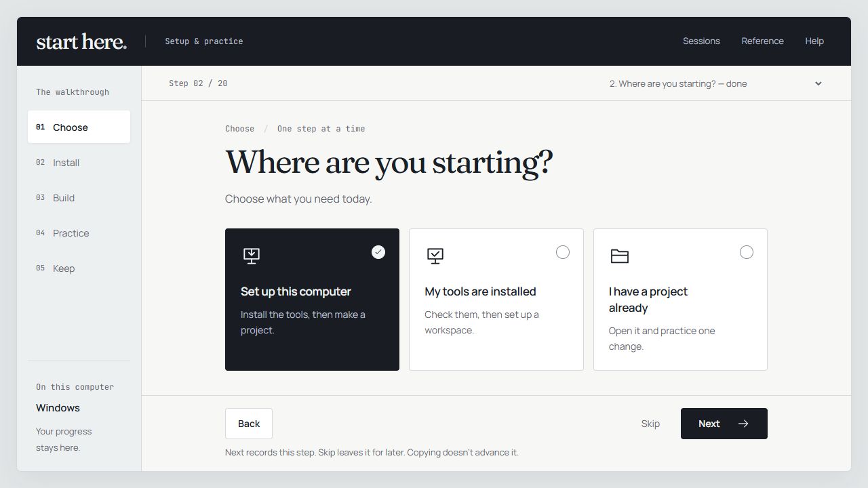Open Reference in the top navigation
Viewport: 868px width, 488px height.
click(x=762, y=41)
